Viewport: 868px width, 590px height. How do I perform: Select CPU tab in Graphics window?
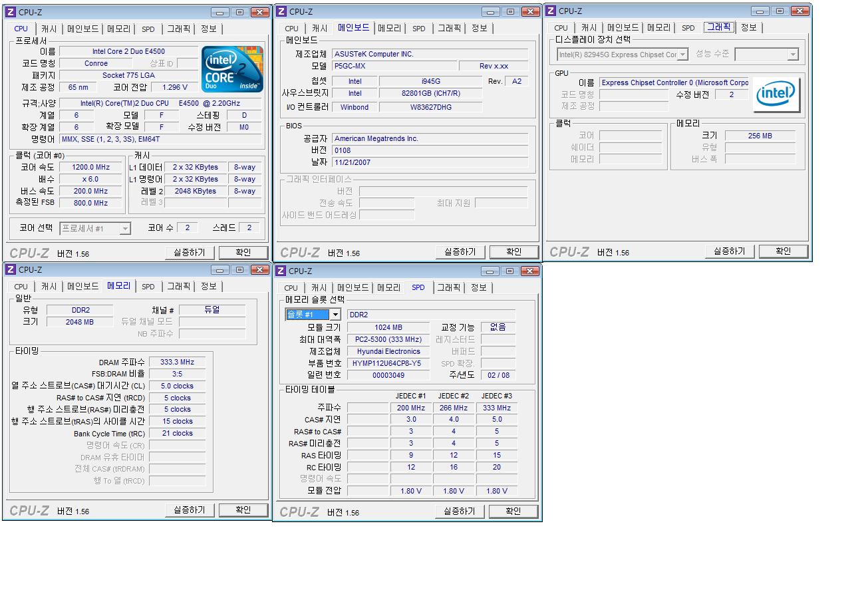[x=561, y=28]
